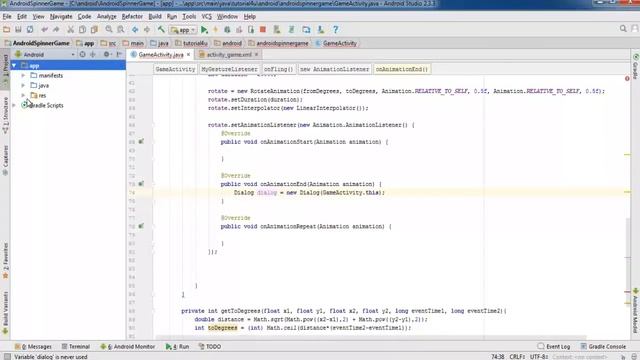Open the Android Monitor tool window
Image resolution: width=640 pixels, height=360 pixels.
point(128,347)
